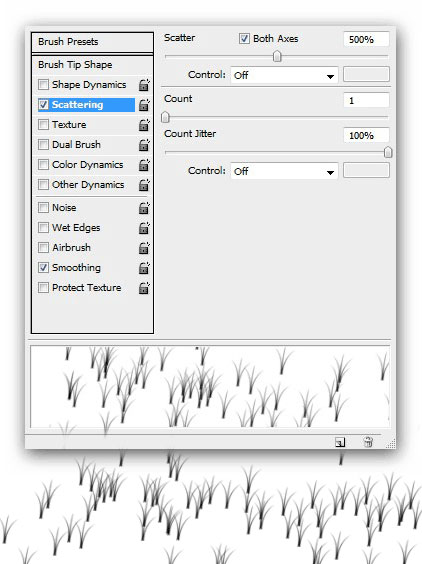Click the Count Jitter slider handle

[x=388, y=152]
